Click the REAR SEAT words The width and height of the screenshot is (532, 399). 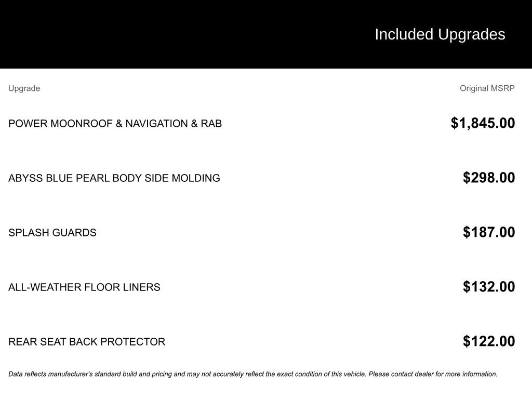click(x=37, y=342)
